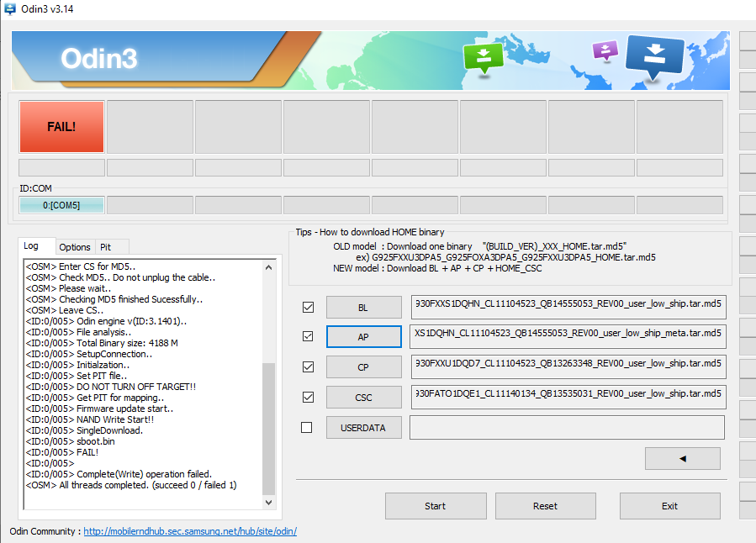
Task: Click the AP file button
Action: click(364, 337)
